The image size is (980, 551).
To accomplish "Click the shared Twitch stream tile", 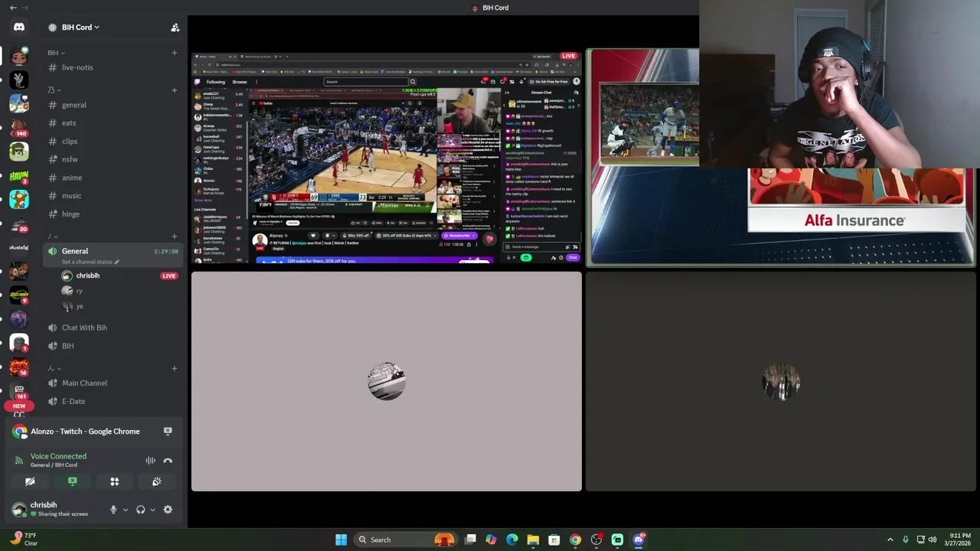I will pos(387,157).
